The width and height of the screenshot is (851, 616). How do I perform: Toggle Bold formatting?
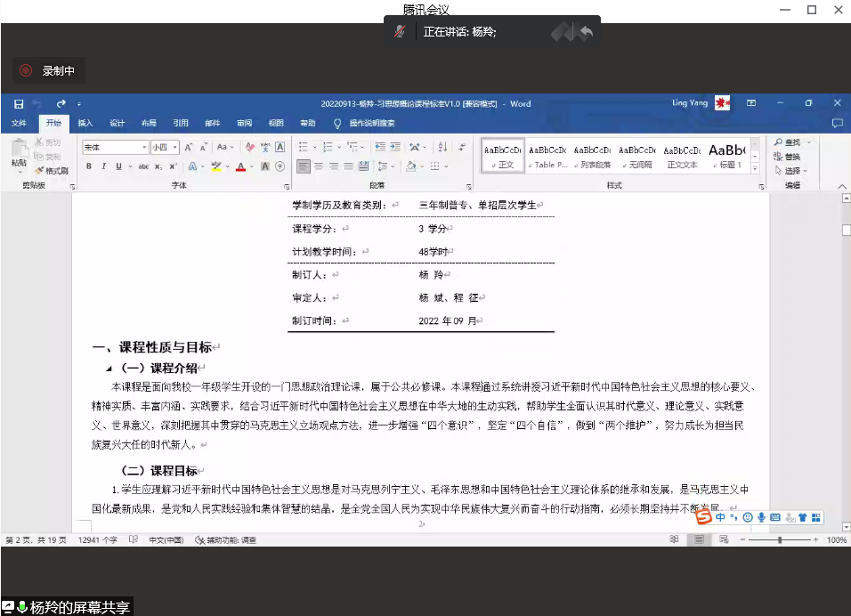pyautogui.click(x=89, y=166)
